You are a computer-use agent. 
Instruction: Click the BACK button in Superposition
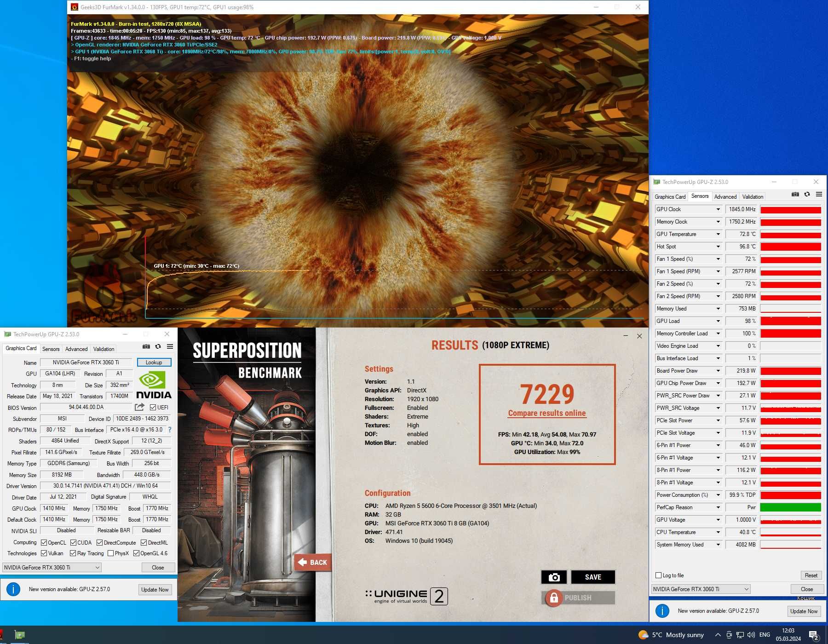tap(313, 562)
